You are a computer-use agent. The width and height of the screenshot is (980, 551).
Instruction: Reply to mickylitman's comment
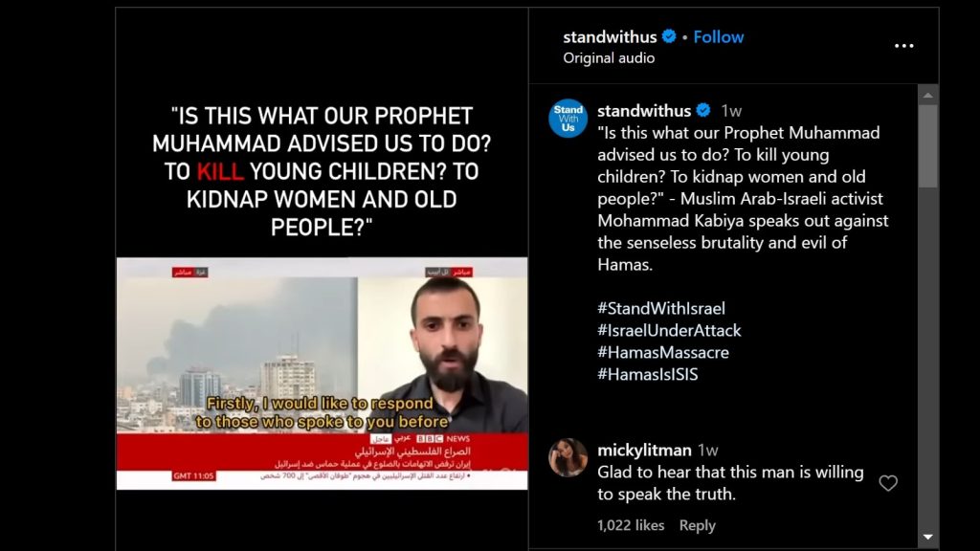pos(697,525)
